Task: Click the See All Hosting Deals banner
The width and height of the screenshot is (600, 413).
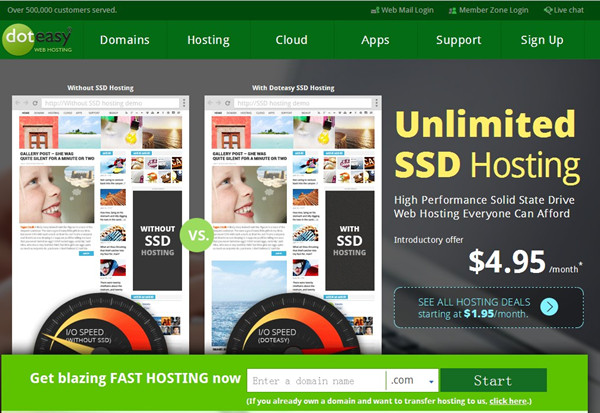Action: tap(489, 307)
